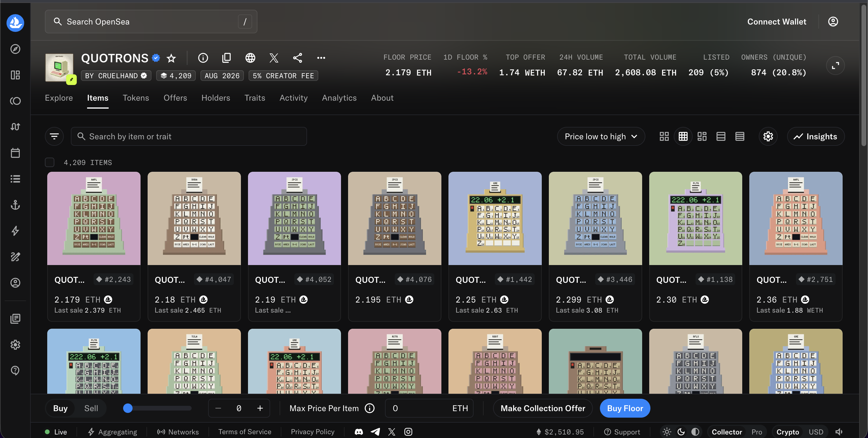Open the filters panel icon

[54, 136]
